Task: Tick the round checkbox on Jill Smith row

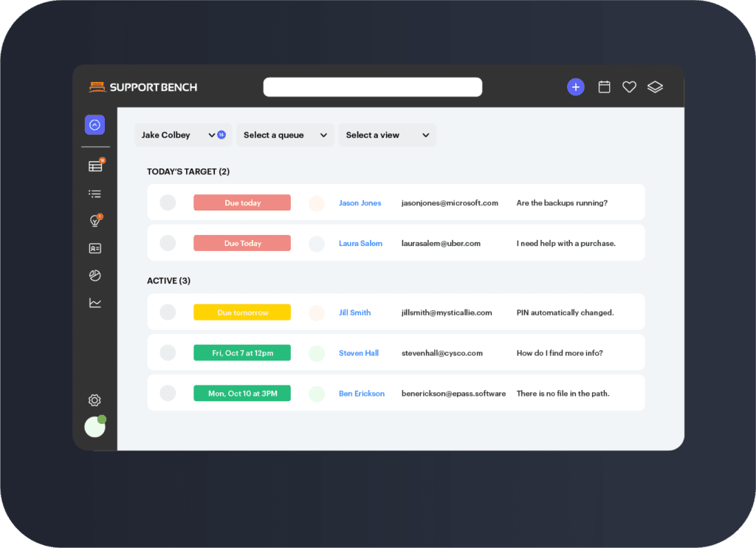Action: pyautogui.click(x=168, y=313)
